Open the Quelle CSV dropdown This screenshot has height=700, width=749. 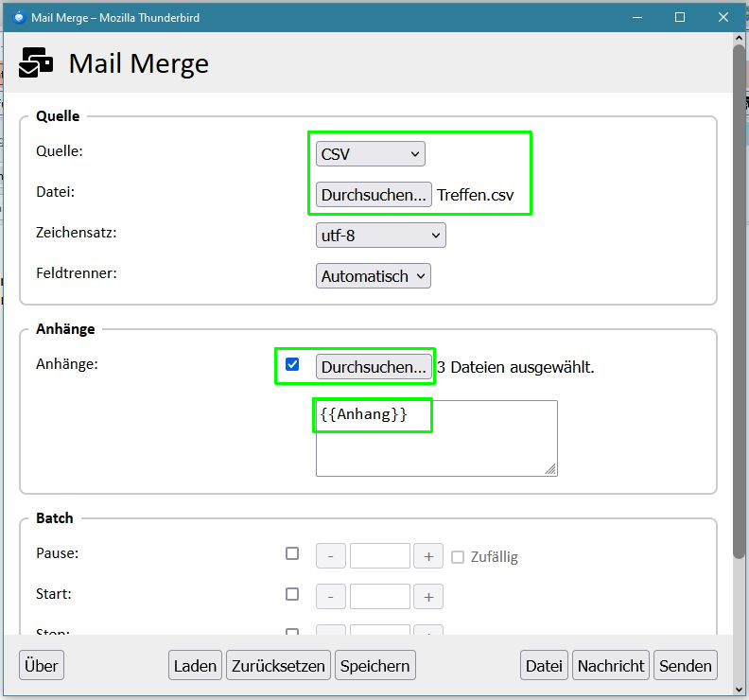(371, 154)
